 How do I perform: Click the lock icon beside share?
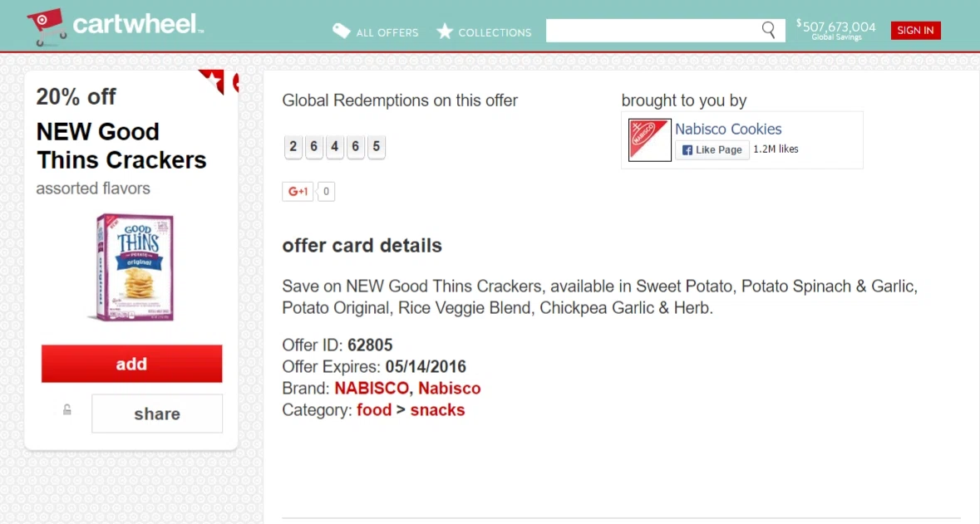click(67, 409)
